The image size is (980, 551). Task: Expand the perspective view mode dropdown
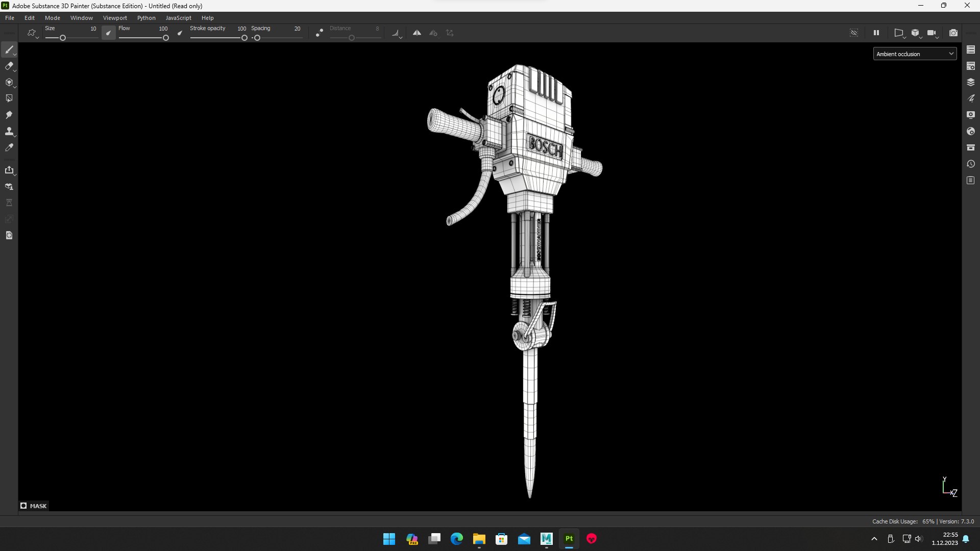[x=899, y=33]
